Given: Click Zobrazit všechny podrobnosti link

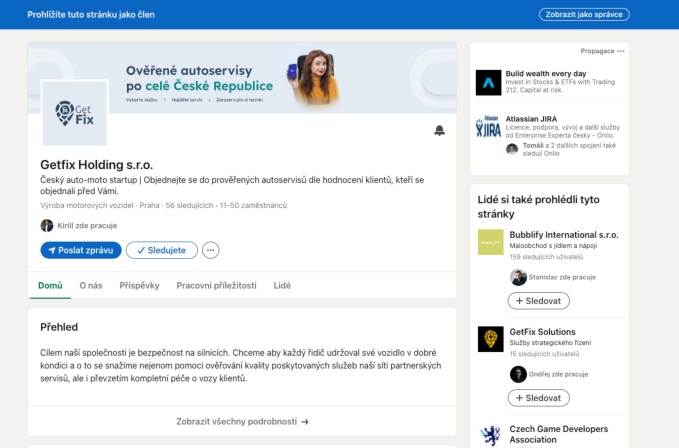Looking at the screenshot, I should [x=242, y=421].
